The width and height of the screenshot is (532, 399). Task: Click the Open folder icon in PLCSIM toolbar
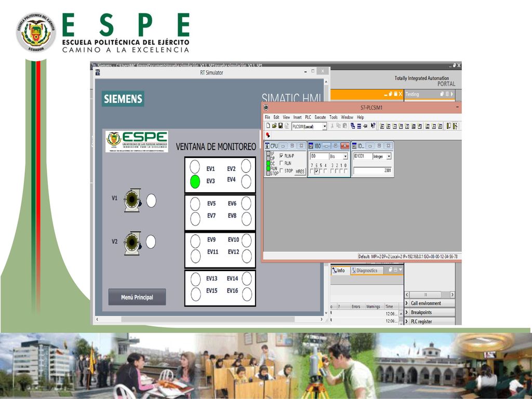pos(274,126)
